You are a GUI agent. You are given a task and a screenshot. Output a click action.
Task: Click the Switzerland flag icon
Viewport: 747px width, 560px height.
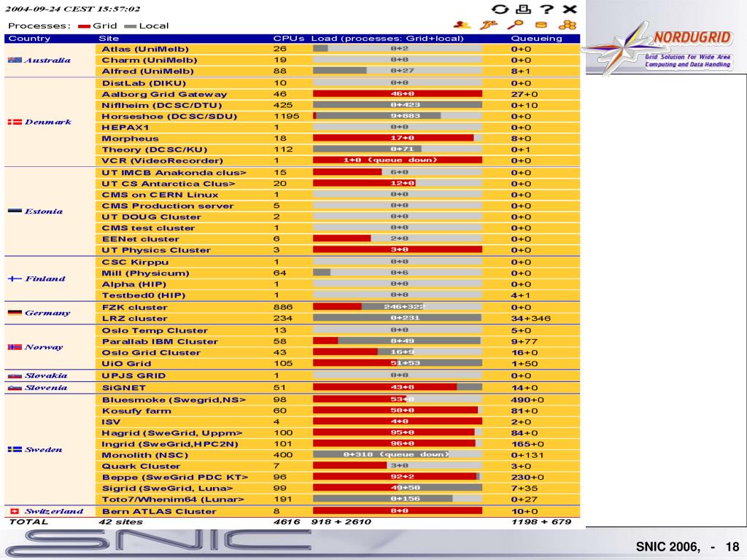coord(15,511)
